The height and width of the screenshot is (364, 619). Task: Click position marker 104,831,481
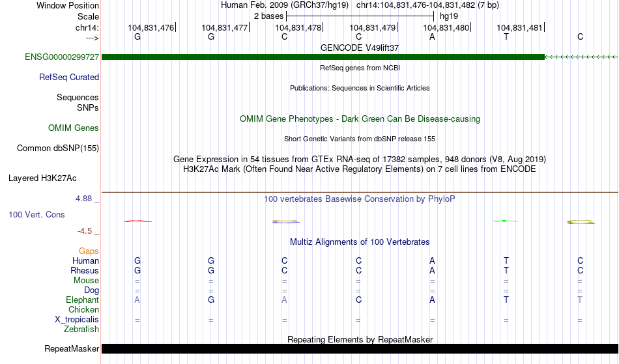pos(519,27)
